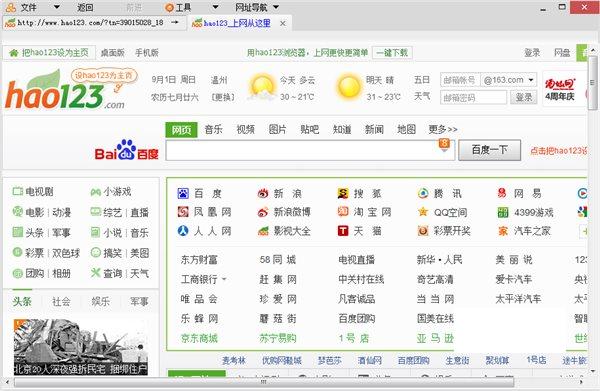Click the horizontal scrollbar thumb
The height and width of the screenshot is (391, 600).
(x=264, y=382)
